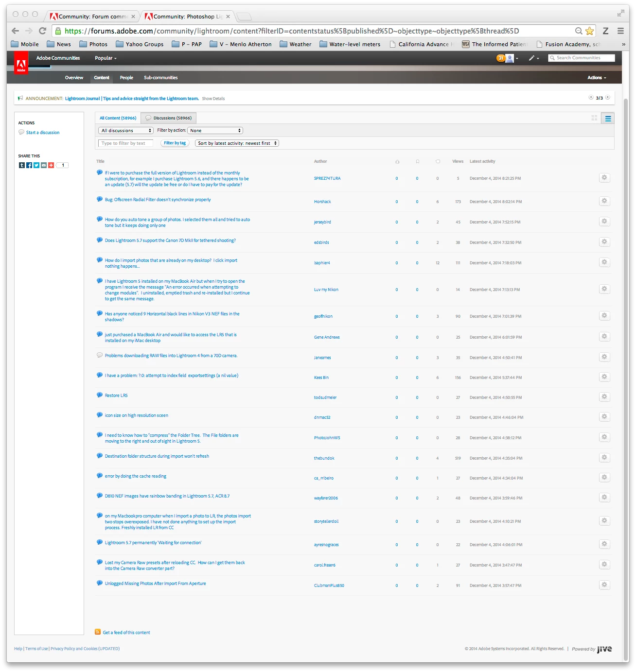Viewport: 636px width, 672px height.
Task: Open the Filter by action None dropdown
Action: tap(215, 130)
